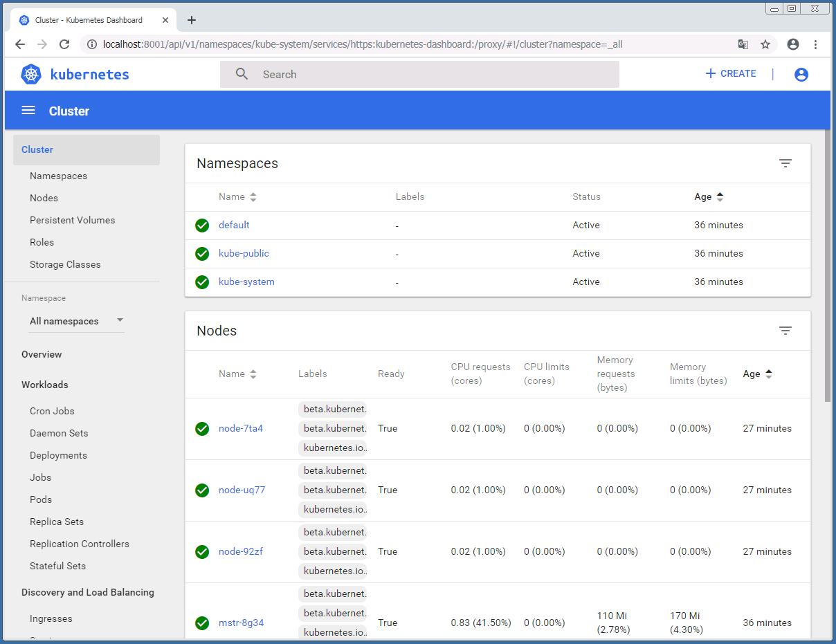Click the green status check for node-92zf
Screen dimensions: 836x644
click(202, 552)
